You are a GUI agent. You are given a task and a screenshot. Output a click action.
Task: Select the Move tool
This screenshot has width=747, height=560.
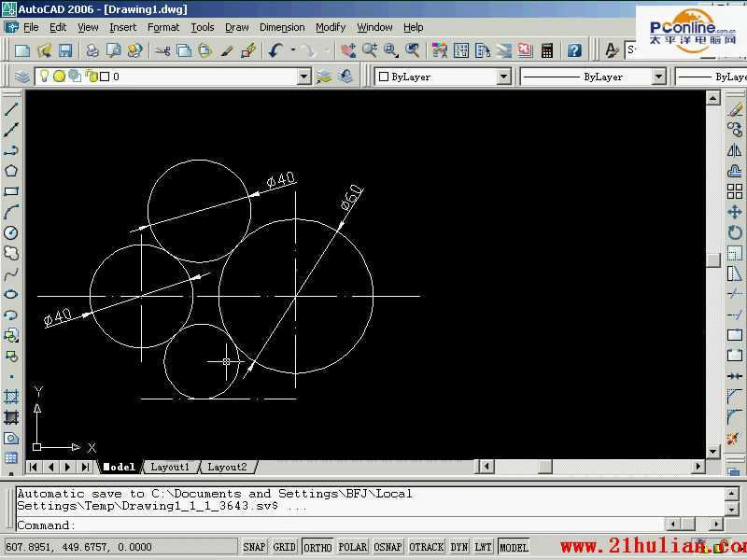pos(735,212)
